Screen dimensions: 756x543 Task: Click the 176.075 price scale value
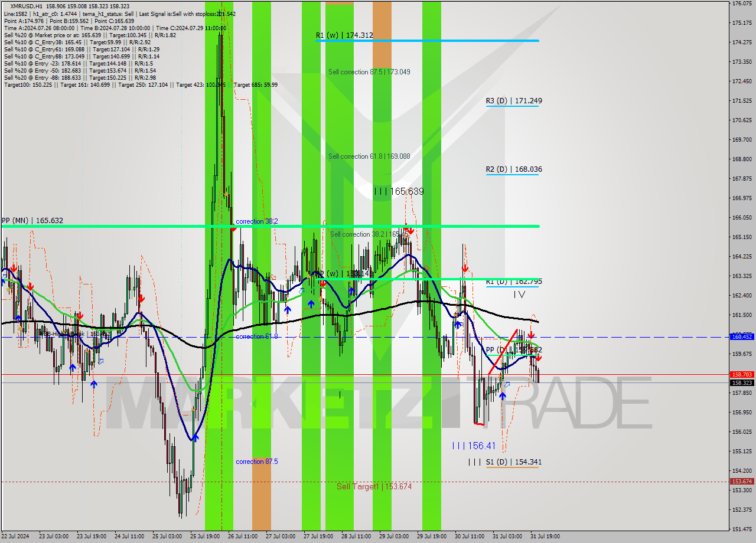742,4
